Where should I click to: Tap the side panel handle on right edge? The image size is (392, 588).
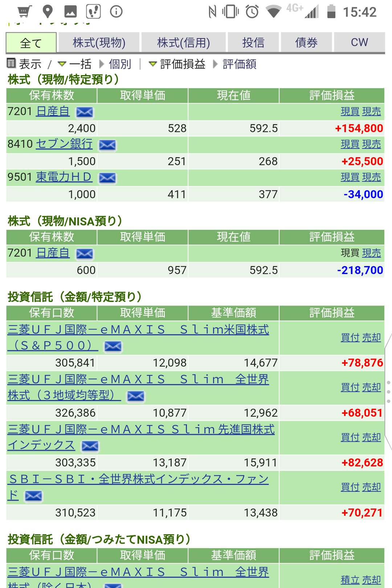point(388,392)
